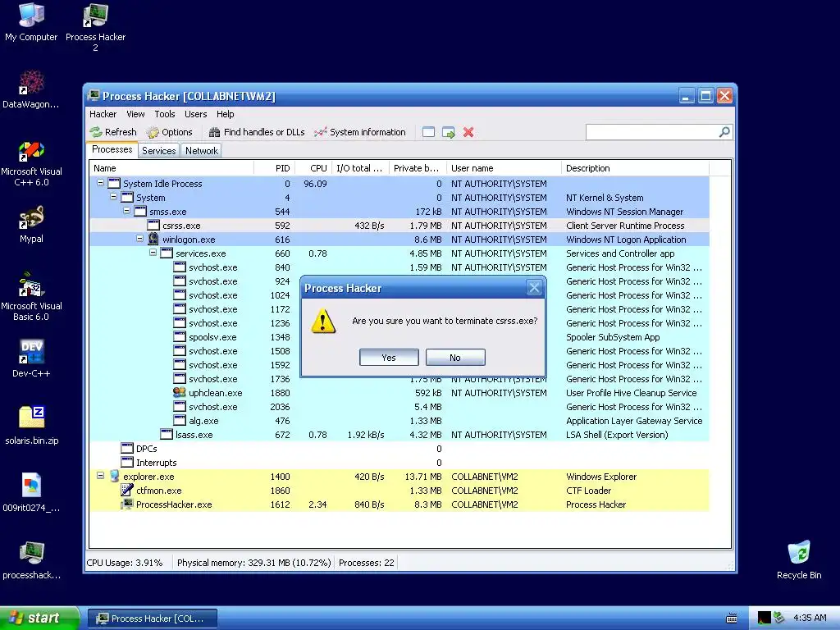Sort by the Name column header
Image resolution: width=840 pixels, height=630 pixels.
171,168
